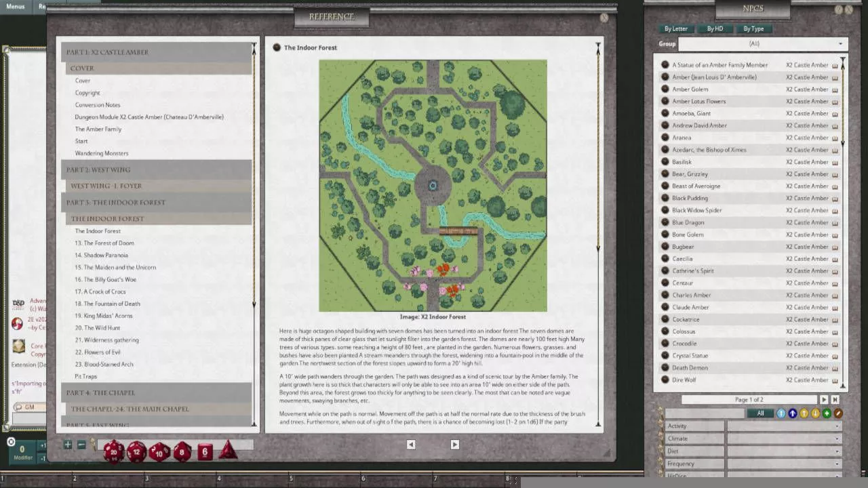Screen dimensions: 868x488
Task: Open the Activity filter dropdown
Action: 785,426
